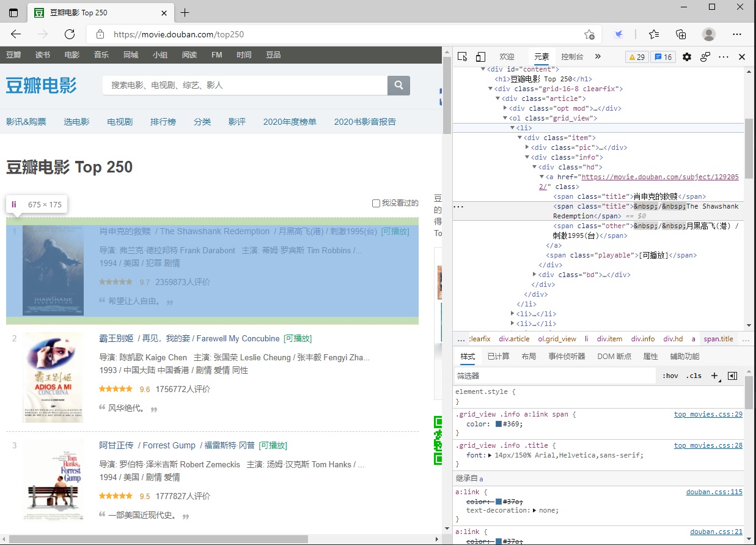Open the 排行榜 link in movie navigation
The height and width of the screenshot is (545, 756).
coord(163,122)
